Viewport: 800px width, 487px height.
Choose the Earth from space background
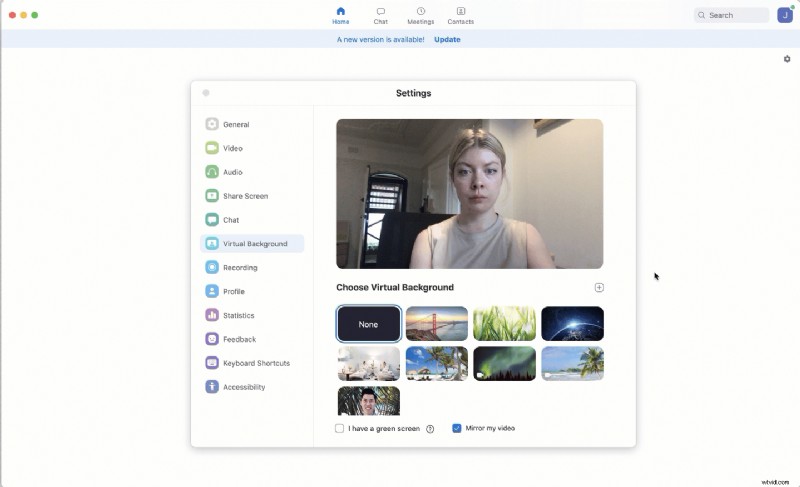[572, 323]
